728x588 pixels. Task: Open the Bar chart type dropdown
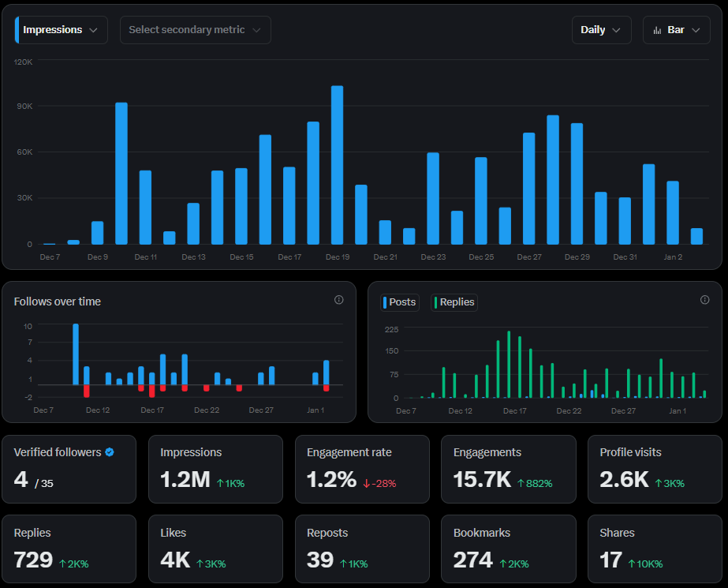pyautogui.click(x=676, y=30)
